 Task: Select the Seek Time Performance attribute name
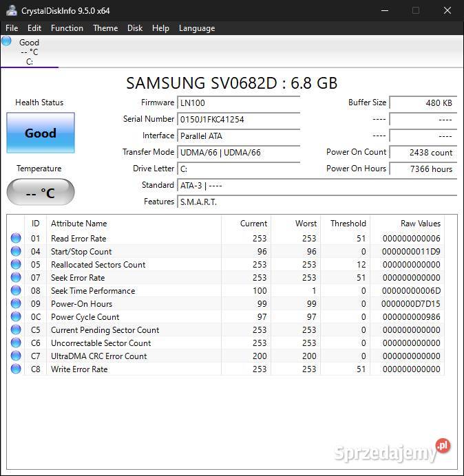tap(93, 291)
